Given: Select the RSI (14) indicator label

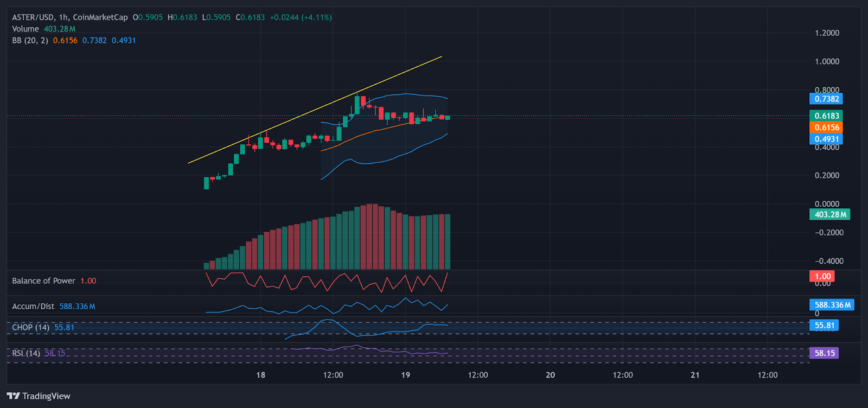Looking at the screenshot, I should tap(26, 353).
